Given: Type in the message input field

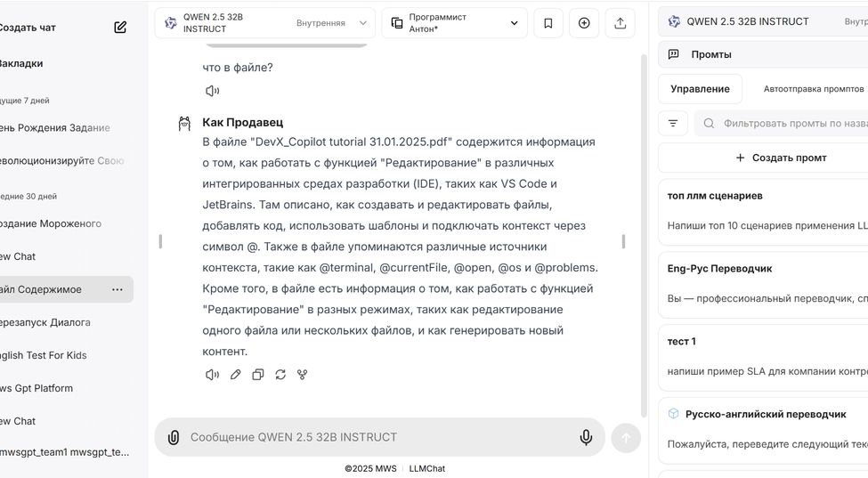Looking at the screenshot, I should click(380, 437).
